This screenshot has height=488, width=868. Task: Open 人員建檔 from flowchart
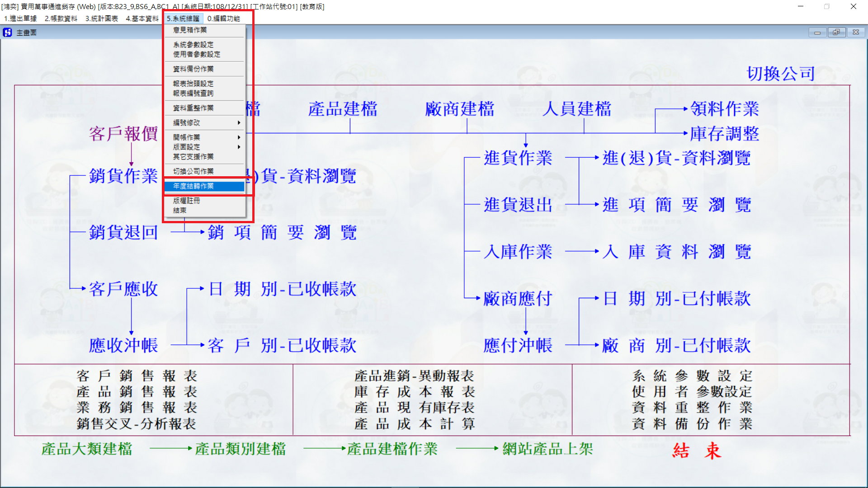point(577,109)
